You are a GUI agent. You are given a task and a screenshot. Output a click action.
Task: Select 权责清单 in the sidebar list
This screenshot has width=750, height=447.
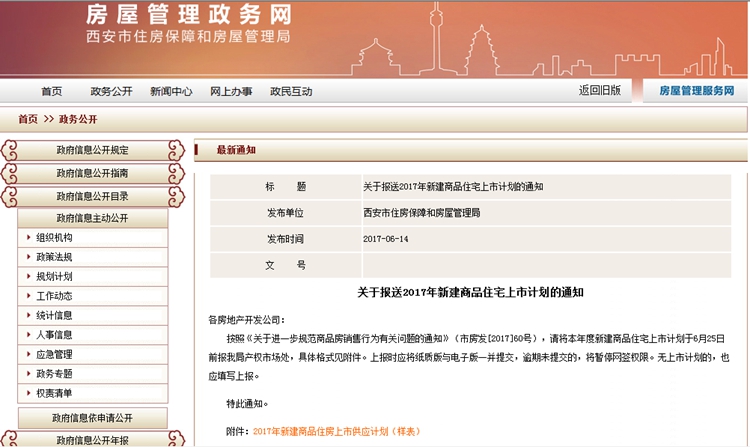click(54, 393)
